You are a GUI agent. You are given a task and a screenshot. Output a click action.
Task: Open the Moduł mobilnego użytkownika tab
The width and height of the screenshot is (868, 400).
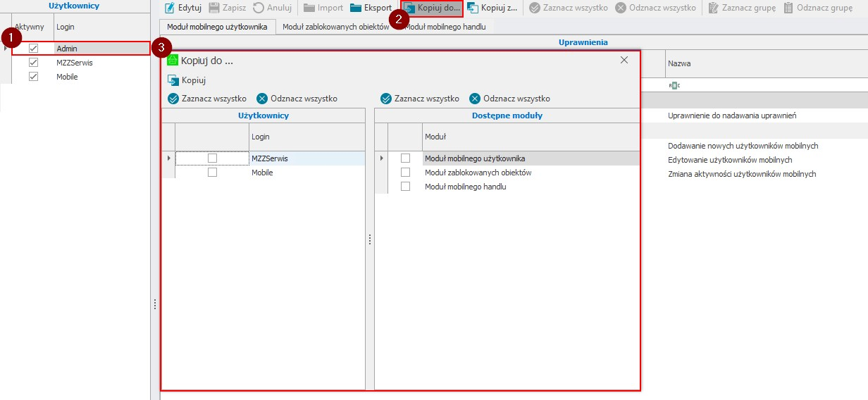click(217, 27)
